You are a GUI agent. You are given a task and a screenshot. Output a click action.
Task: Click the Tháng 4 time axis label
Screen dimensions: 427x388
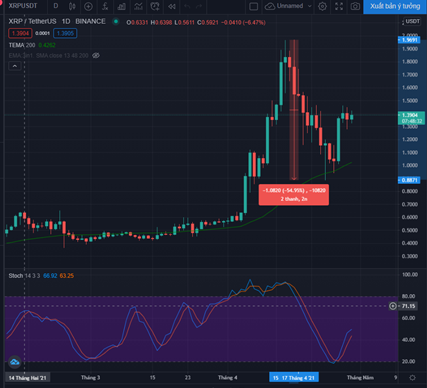pyautogui.click(x=228, y=378)
